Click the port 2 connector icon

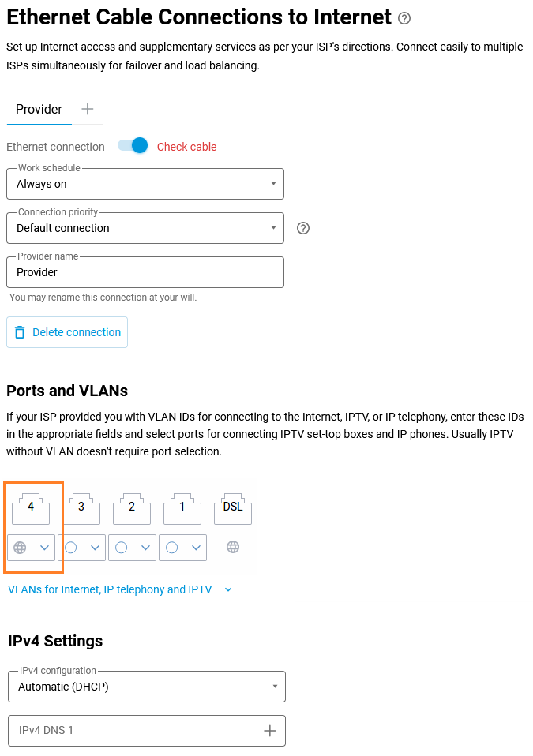132,507
